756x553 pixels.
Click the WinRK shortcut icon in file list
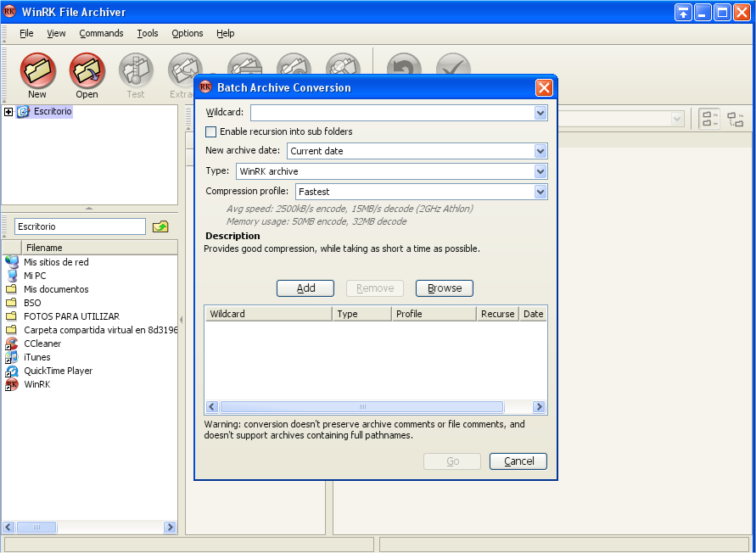click(12, 384)
